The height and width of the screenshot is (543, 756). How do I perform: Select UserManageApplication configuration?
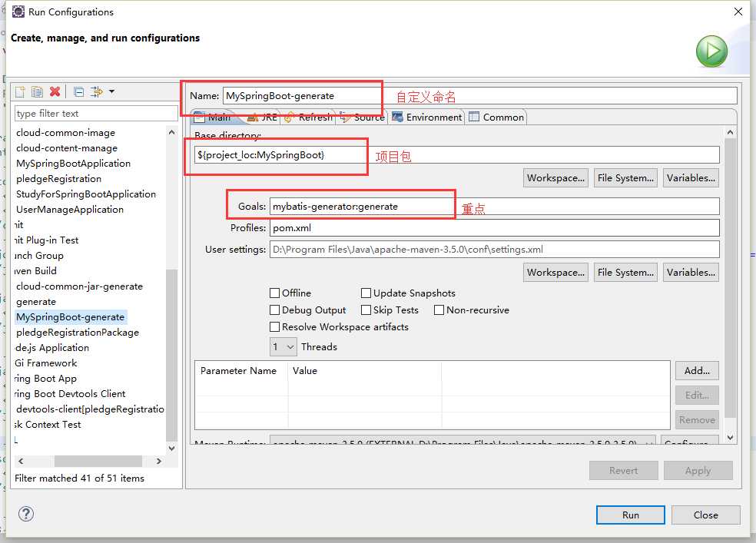pos(70,210)
